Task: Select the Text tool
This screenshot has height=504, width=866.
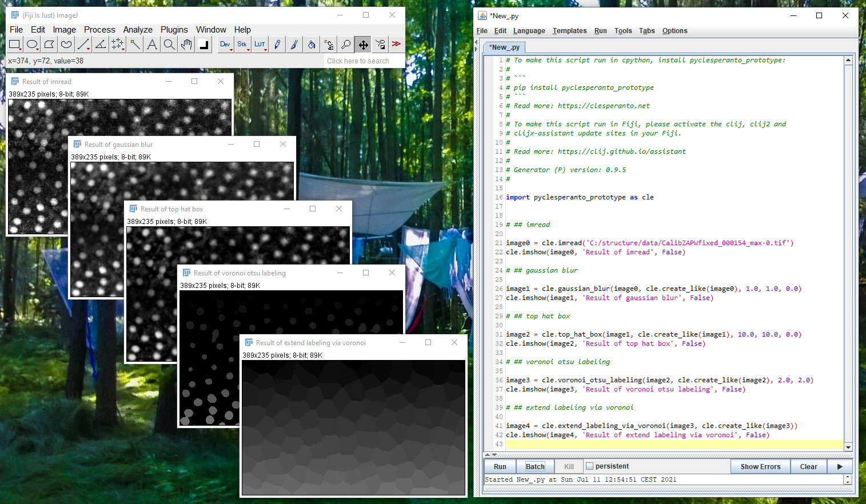Action: [152, 44]
